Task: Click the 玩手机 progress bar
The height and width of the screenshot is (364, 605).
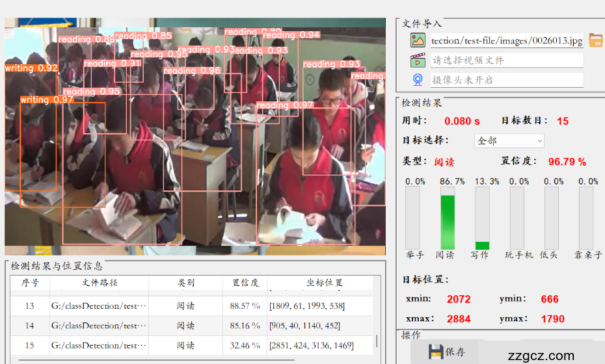Action: (517, 218)
